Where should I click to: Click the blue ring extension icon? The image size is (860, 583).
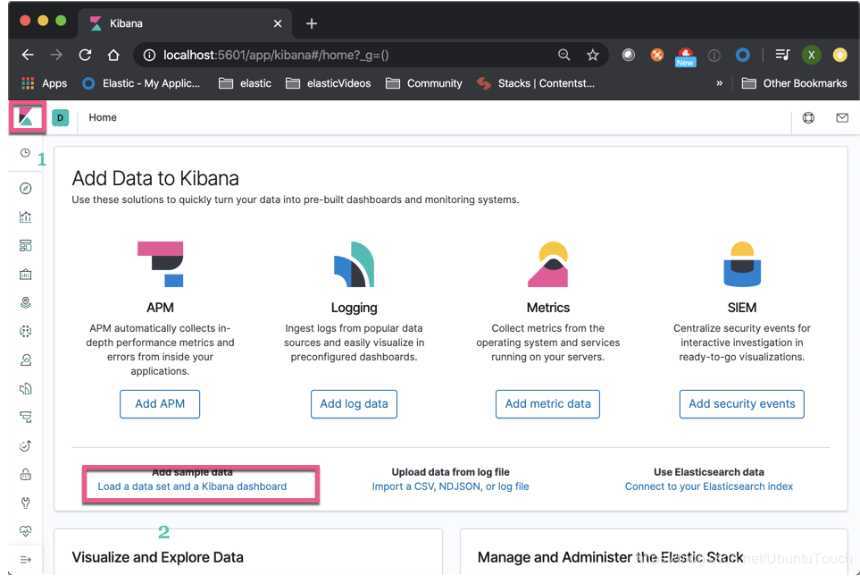coord(743,55)
